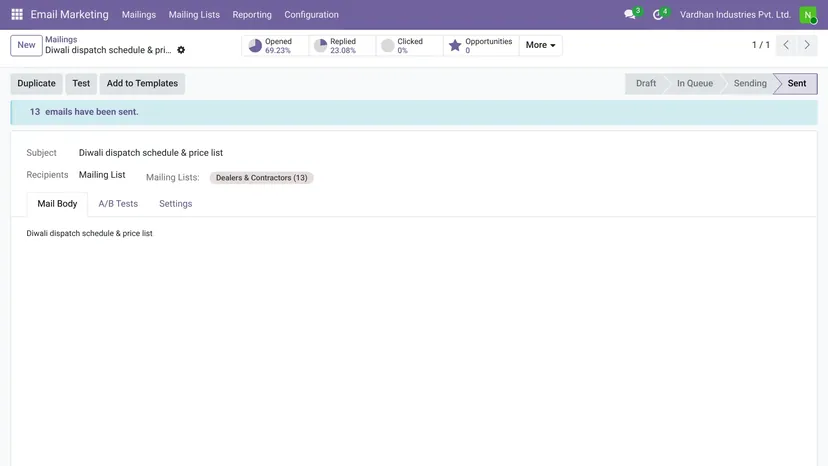
Task: Select the Sent status stage
Action: click(x=797, y=83)
